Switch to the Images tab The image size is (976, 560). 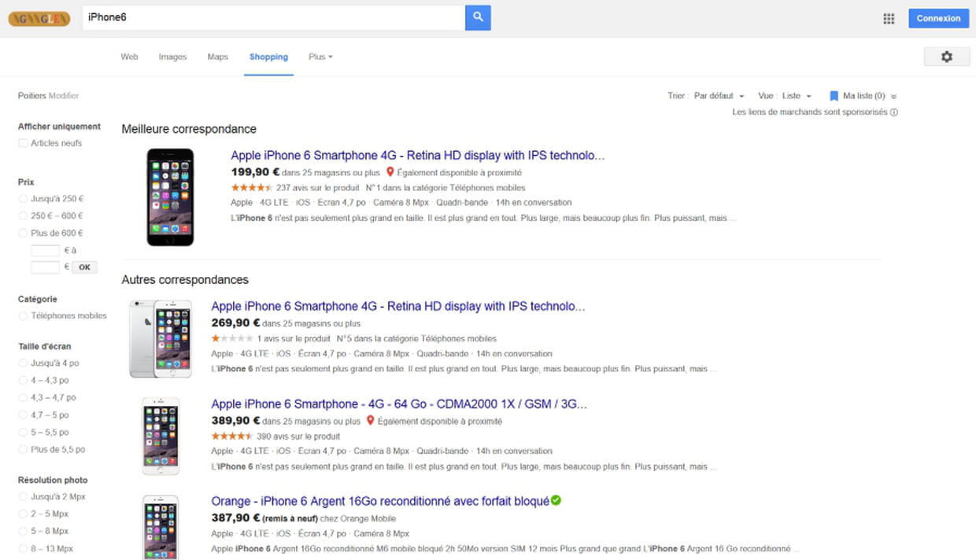[x=172, y=57]
